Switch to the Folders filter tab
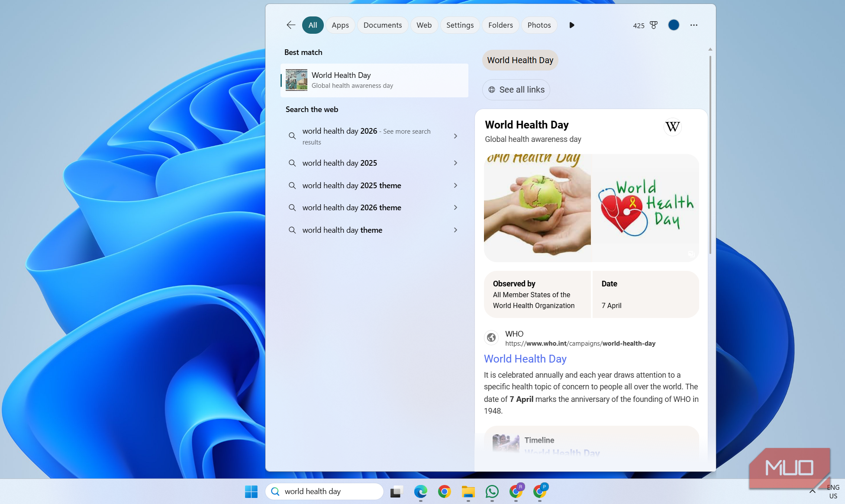 pos(500,25)
